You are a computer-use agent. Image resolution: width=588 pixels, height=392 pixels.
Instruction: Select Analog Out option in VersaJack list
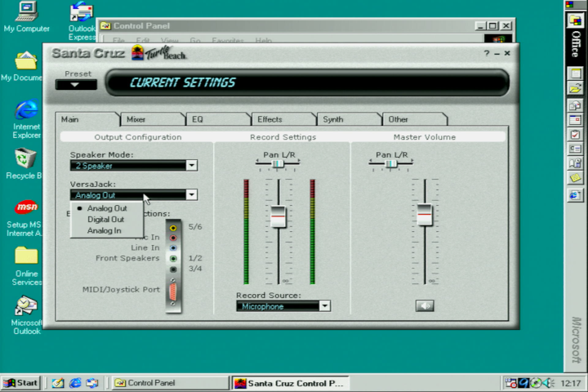(x=107, y=208)
